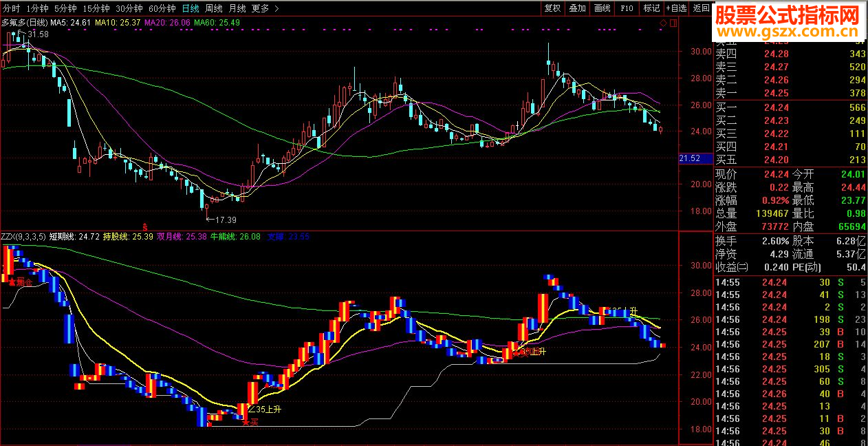Select the 1分钟 period tab
This screenshot has height=446, width=868.
36,8
